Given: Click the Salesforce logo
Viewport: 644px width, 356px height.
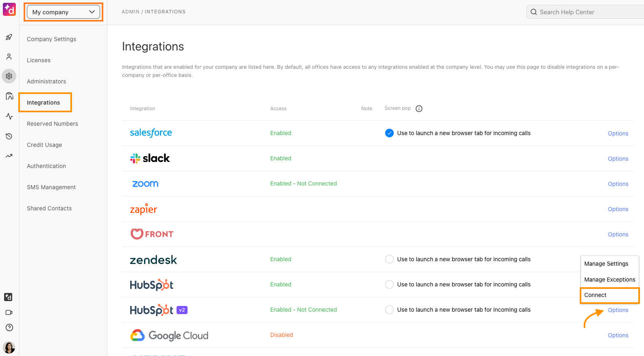Looking at the screenshot, I should click(151, 133).
